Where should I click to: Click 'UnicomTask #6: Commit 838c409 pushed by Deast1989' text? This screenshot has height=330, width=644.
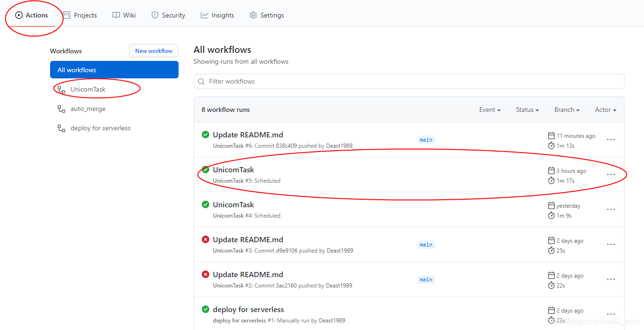pyautogui.click(x=283, y=146)
